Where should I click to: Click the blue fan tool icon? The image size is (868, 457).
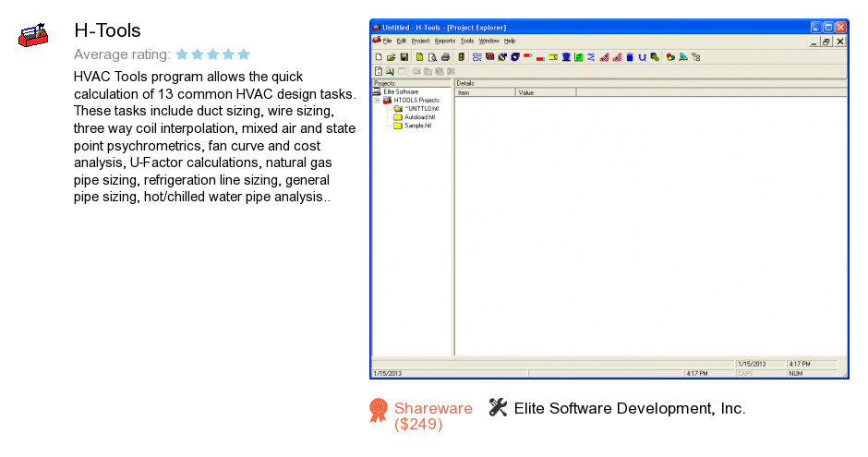515,57
